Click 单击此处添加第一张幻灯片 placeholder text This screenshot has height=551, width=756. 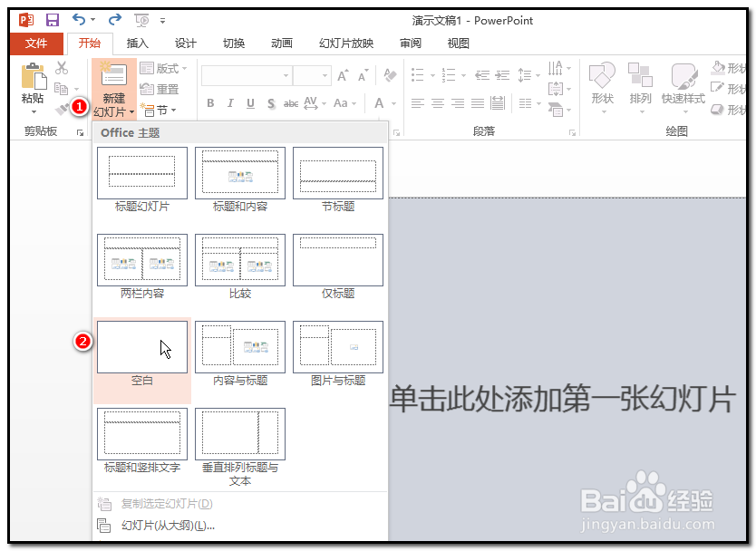(563, 399)
